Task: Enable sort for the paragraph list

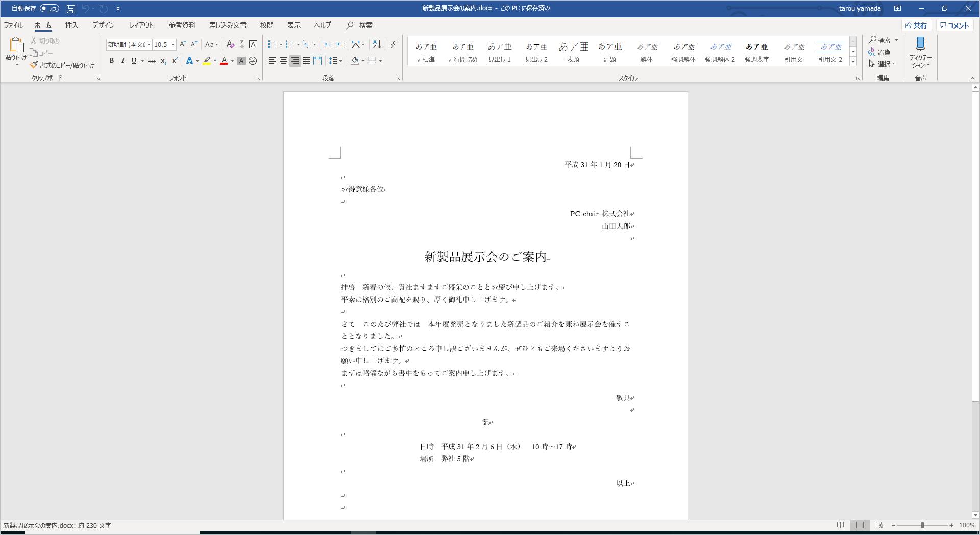Action: coord(376,44)
